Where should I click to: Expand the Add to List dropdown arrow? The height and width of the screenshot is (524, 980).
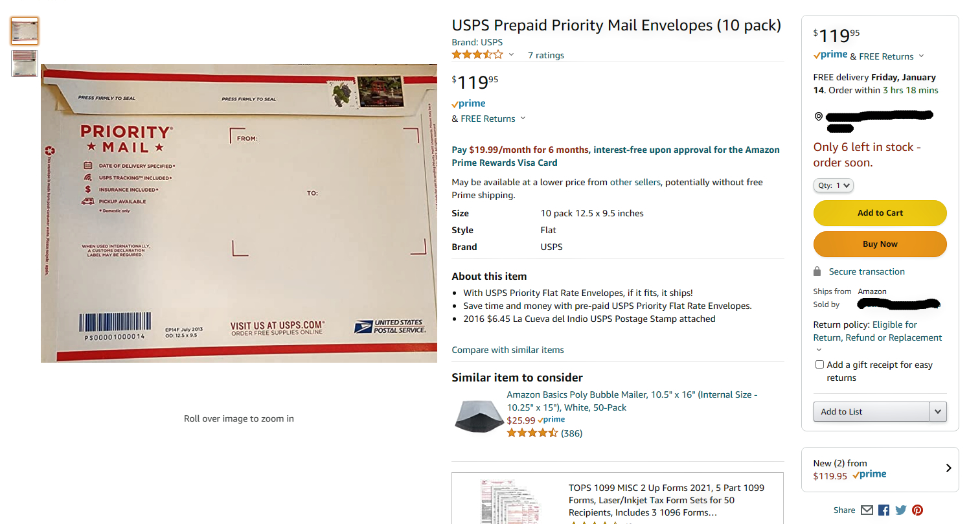937,411
